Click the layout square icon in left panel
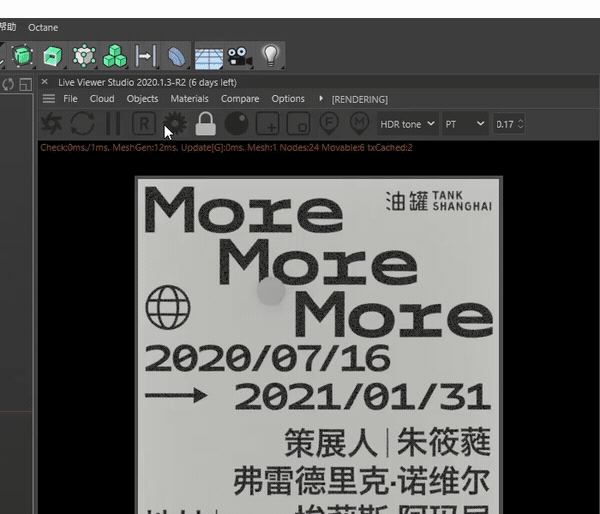600x514 pixels. click(x=25, y=84)
